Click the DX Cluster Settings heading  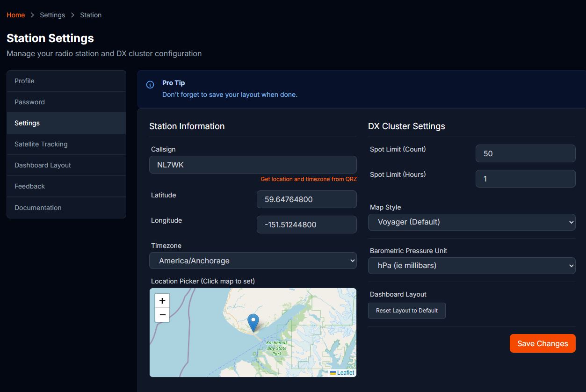pos(406,126)
